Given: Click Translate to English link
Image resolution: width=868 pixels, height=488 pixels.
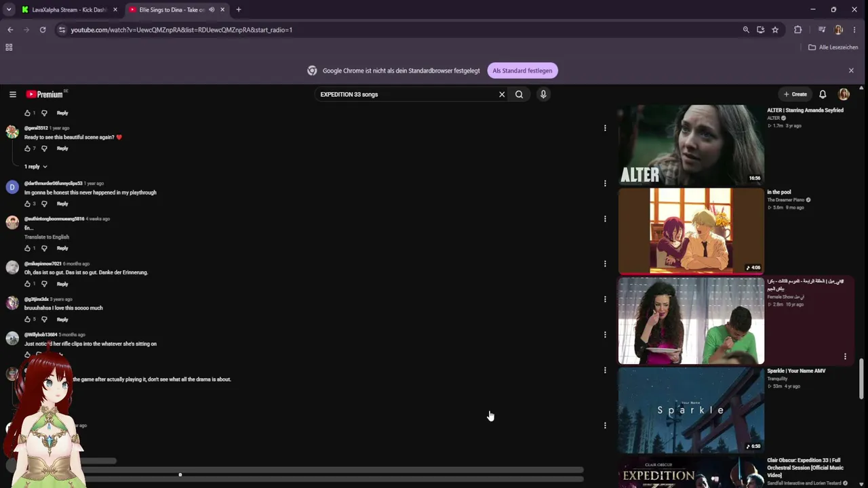Looking at the screenshot, I should (47, 237).
